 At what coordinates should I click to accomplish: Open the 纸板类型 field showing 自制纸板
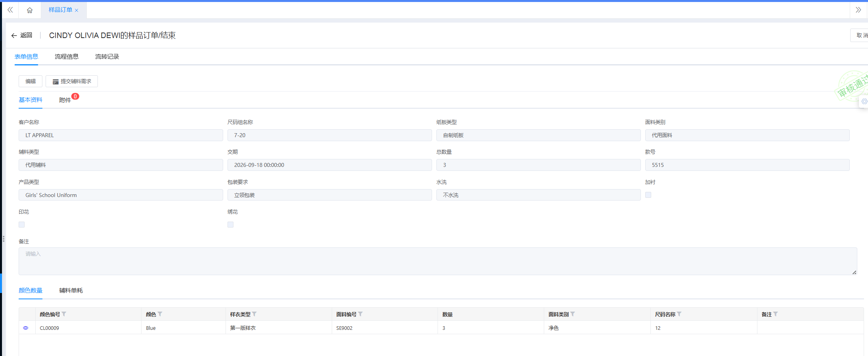(x=538, y=135)
